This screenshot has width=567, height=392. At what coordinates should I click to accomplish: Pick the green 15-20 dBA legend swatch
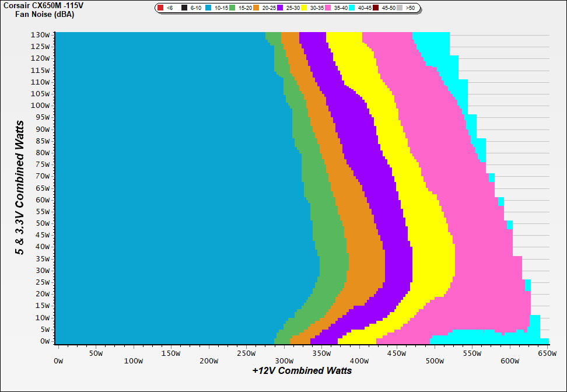coord(232,8)
